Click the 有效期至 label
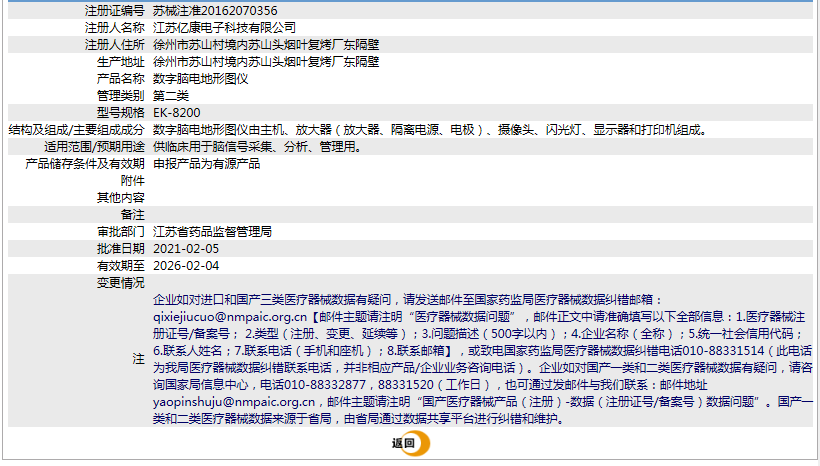The image size is (820, 466). click(120, 266)
